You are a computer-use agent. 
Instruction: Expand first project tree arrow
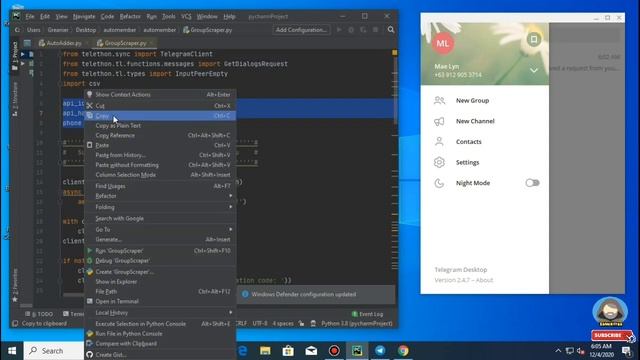tap(23, 54)
